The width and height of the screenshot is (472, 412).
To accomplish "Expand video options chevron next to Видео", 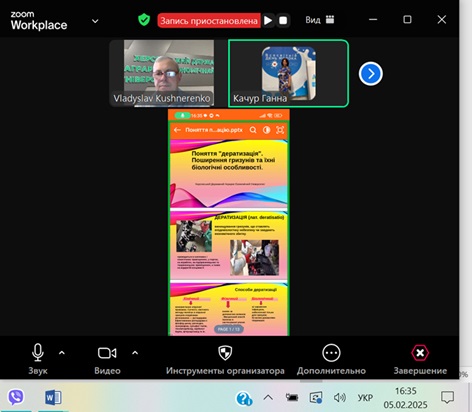I will 135,353.
